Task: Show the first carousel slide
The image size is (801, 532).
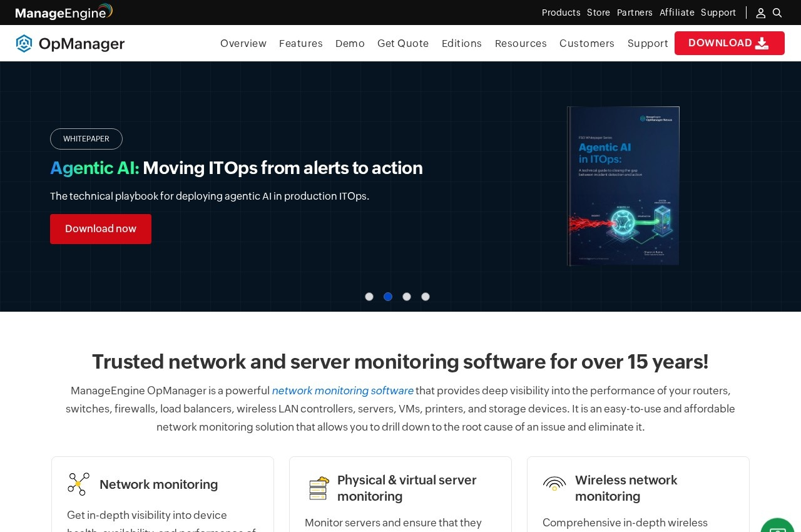Action: [369, 297]
